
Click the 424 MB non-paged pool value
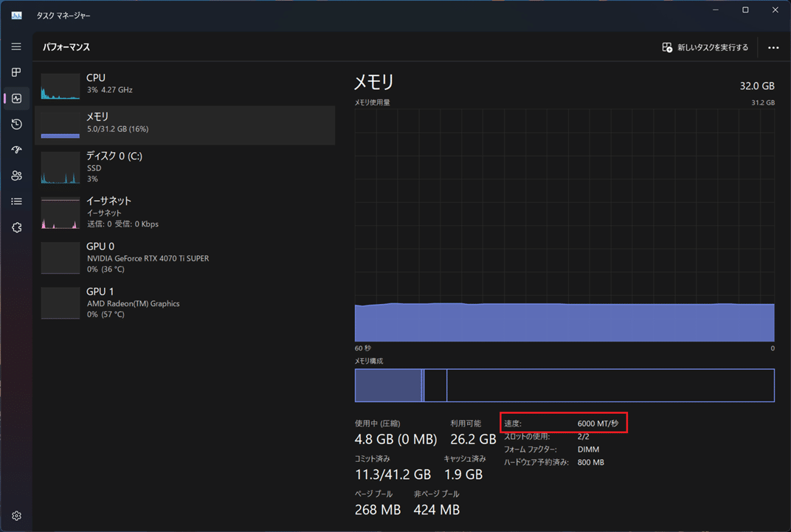click(437, 510)
